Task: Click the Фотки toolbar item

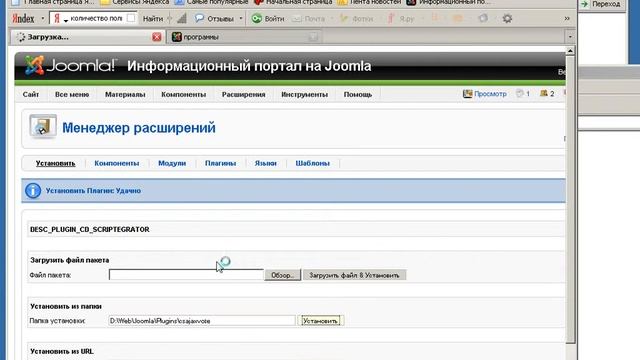Action: click(356, 19)
